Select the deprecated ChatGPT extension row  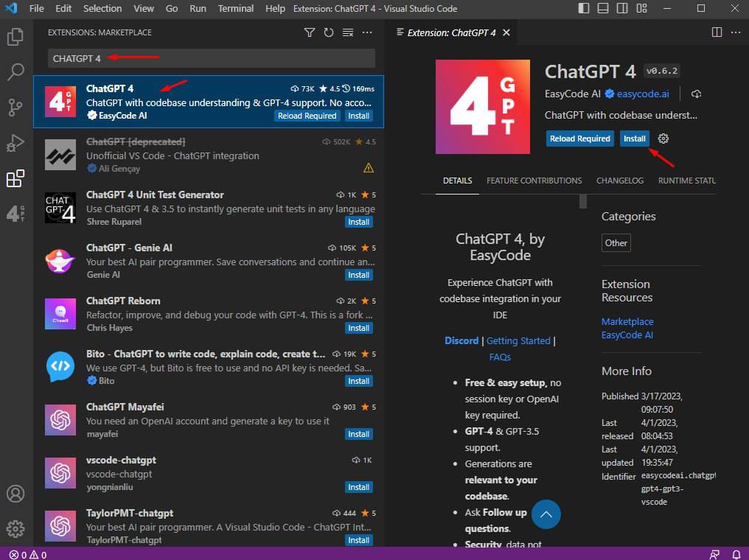point(209,155)
